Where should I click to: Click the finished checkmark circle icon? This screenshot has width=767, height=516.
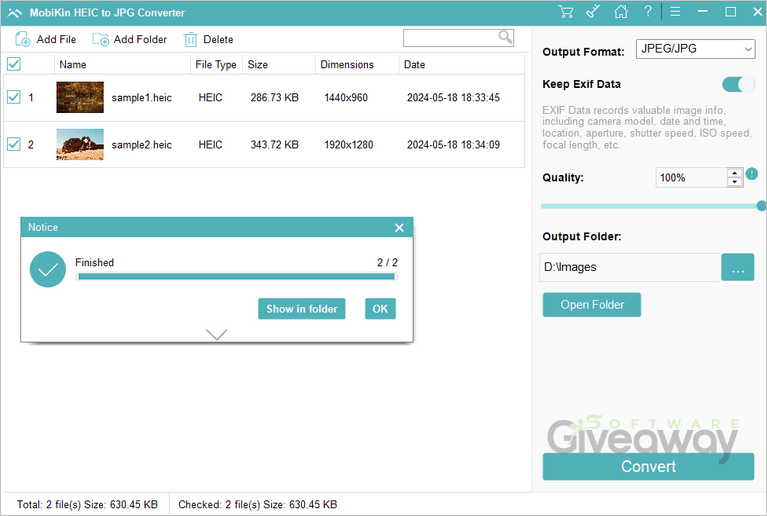point(47,269)
